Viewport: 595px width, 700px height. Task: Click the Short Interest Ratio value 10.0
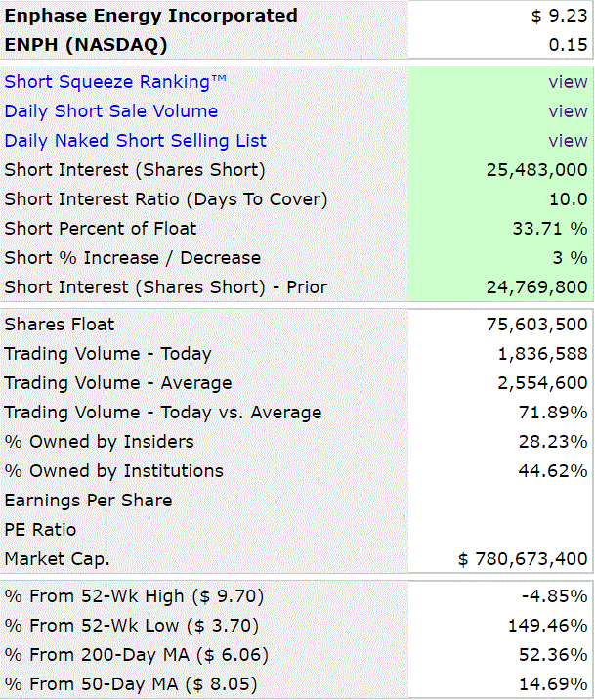click(569, 199)
